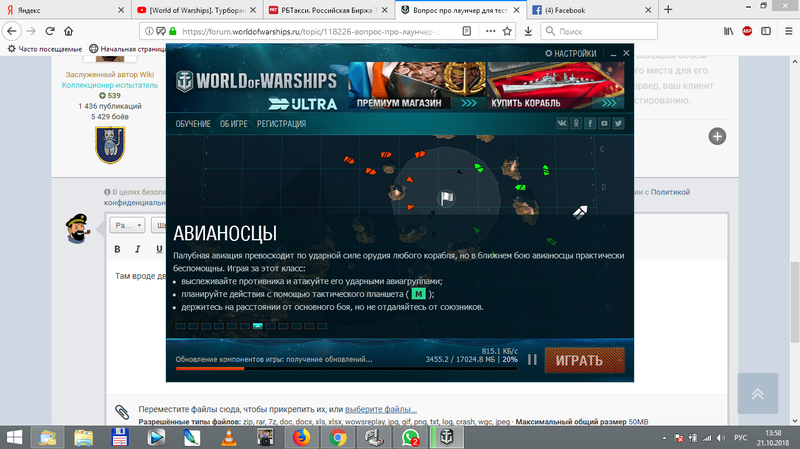Open the ОБУЧЕНИЕ menu item
Screen dimensions: 800x449
click(193, 124)
